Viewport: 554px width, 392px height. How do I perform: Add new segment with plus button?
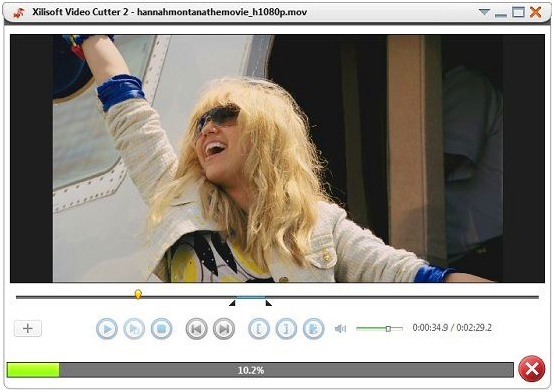(28, 328)
